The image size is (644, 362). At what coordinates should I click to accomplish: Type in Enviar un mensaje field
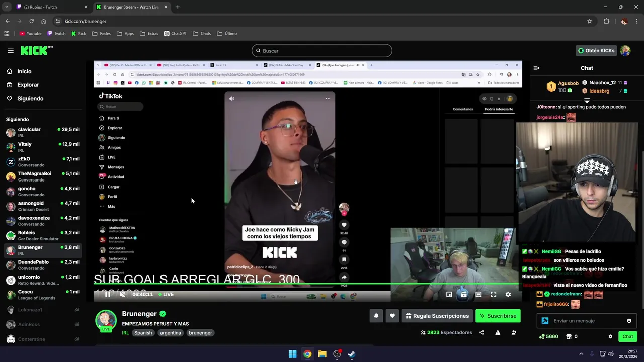(588, 321)
